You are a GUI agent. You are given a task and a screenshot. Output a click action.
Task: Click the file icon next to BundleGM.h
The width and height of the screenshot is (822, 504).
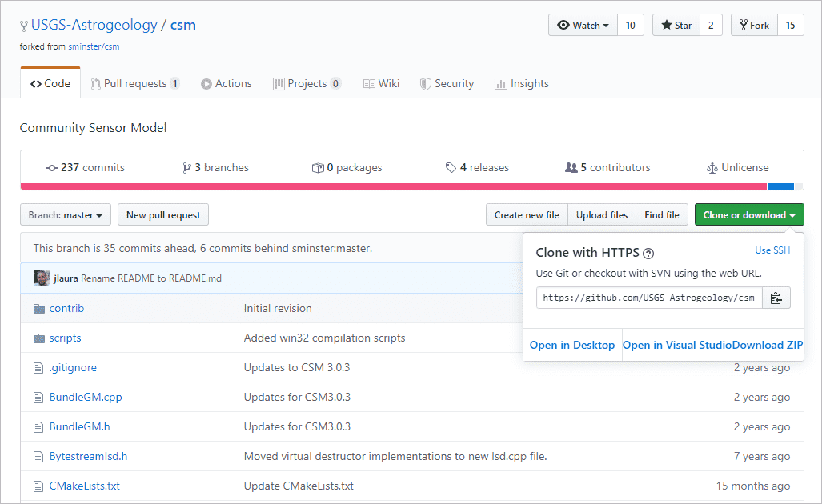[38, 427]
